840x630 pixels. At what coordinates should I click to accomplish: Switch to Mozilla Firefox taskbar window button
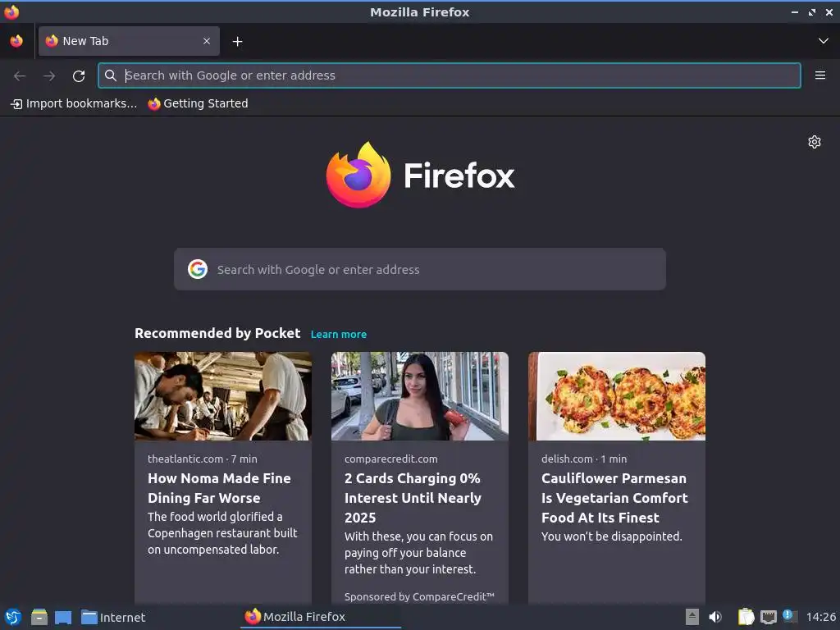coord(321,617)
